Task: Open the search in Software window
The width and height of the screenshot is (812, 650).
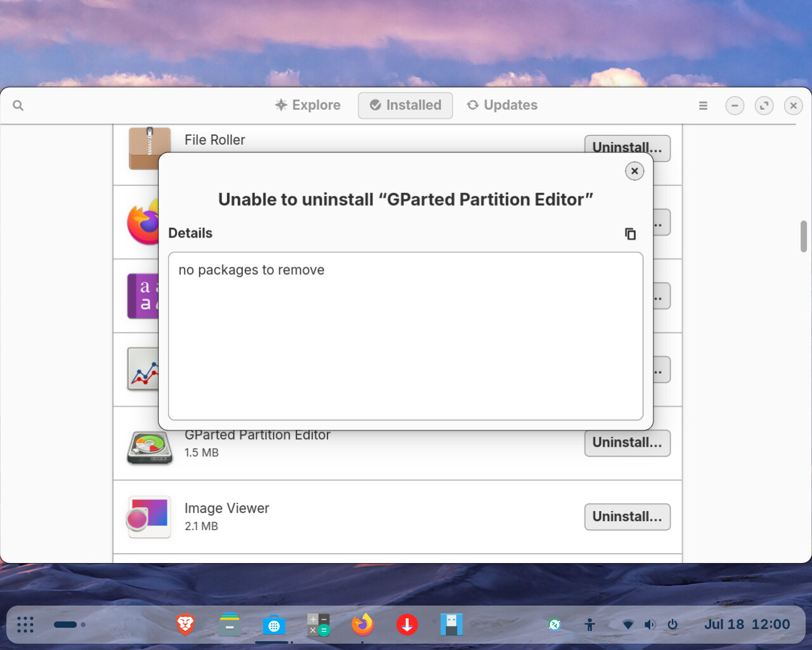Action: [x=18, y=105]
